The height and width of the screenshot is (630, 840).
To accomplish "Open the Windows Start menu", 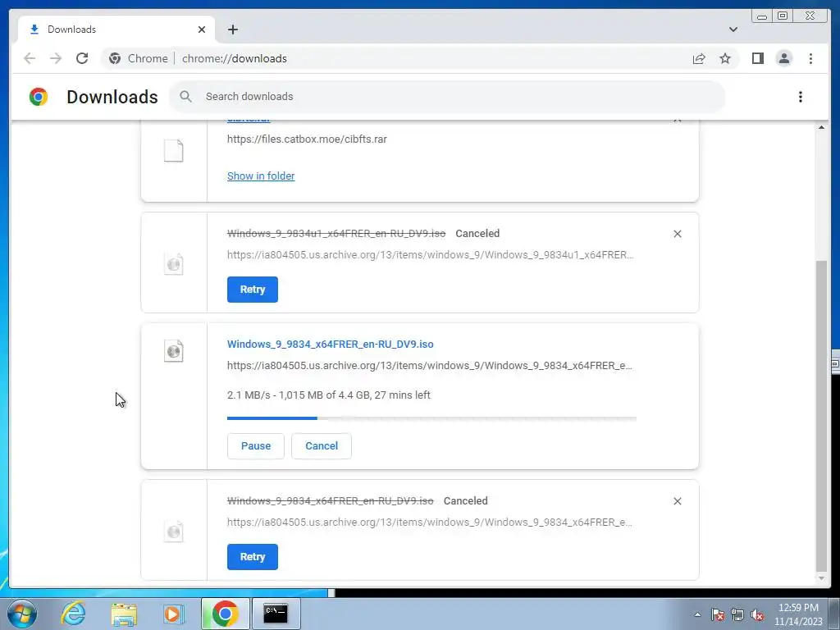I will (22, 614).
